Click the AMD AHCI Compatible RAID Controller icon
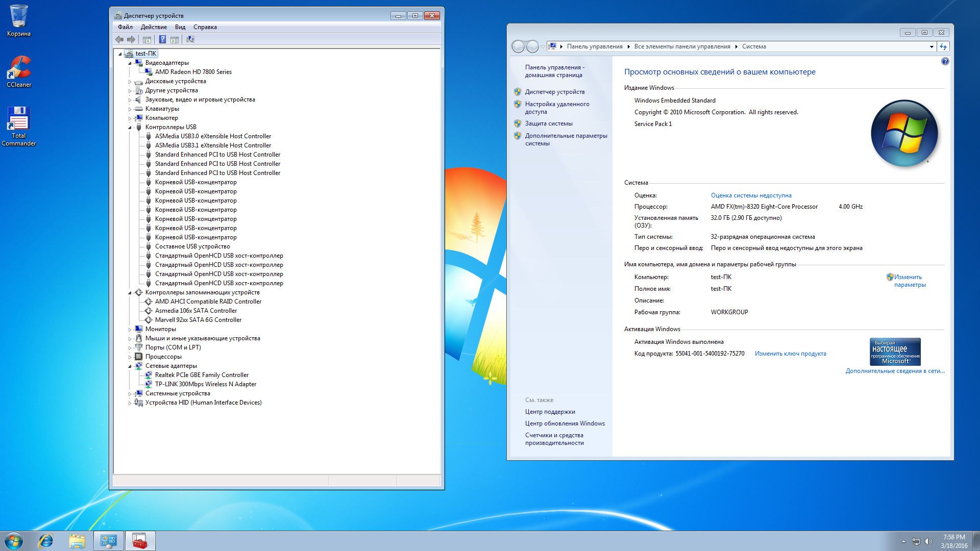 [149, 302]
